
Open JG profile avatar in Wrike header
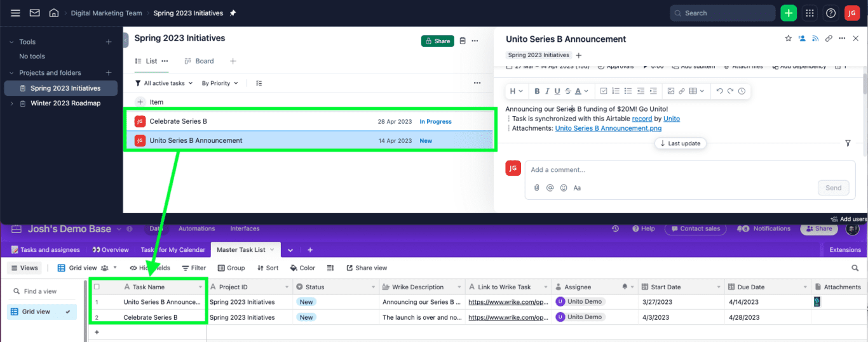pos(851,13)
